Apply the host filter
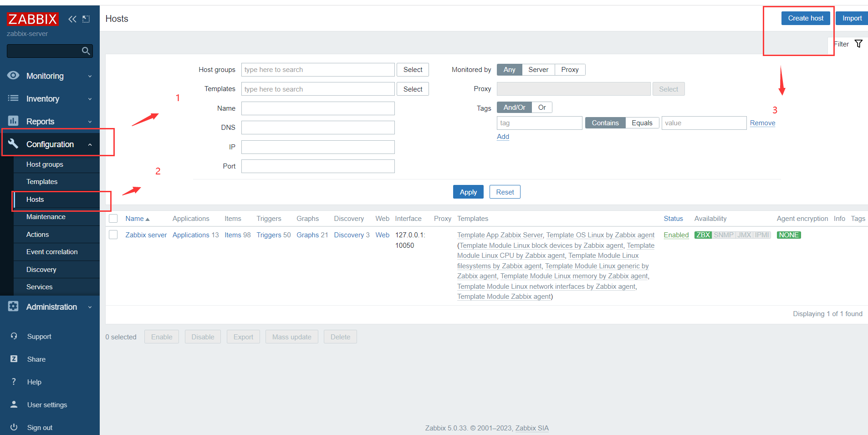 pos(468,192)
